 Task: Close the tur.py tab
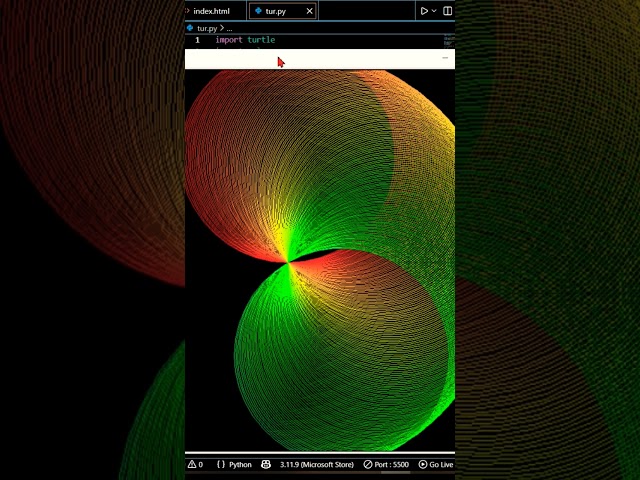[309, 11]
